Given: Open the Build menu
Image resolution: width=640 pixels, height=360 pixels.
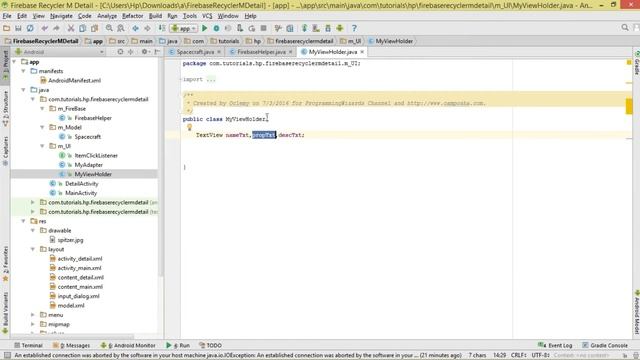Looking at the screenshot, I should (x=155, y=16).
